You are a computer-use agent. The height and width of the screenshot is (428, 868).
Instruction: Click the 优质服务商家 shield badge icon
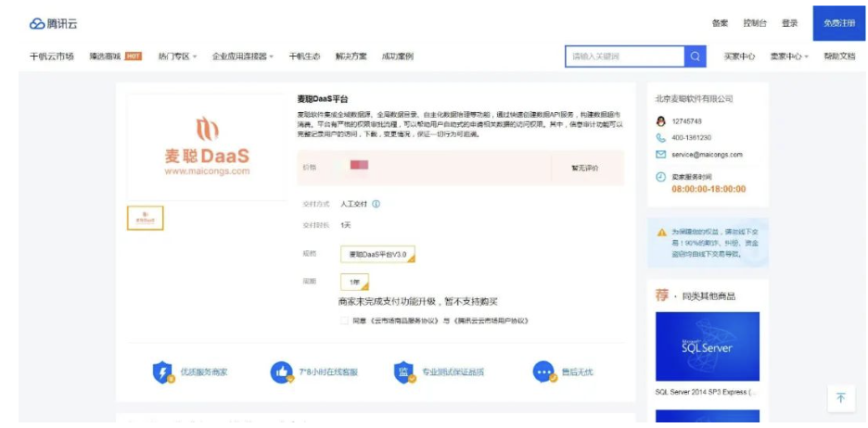pos(163,372)
